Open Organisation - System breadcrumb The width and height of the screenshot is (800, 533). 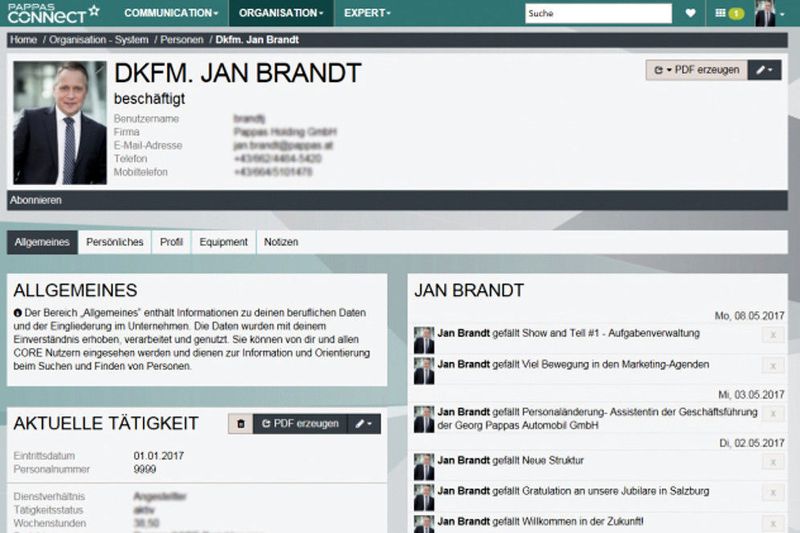tap(99, 40)
